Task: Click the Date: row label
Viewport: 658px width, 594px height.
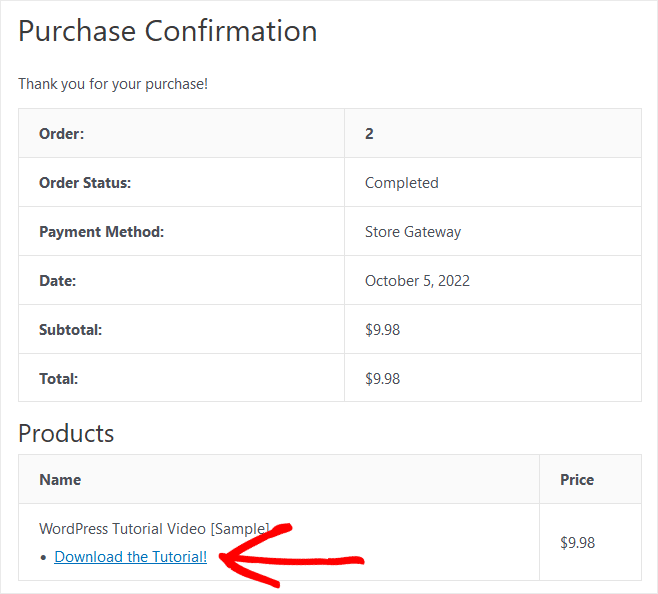Action: click(x=57, y=281)
